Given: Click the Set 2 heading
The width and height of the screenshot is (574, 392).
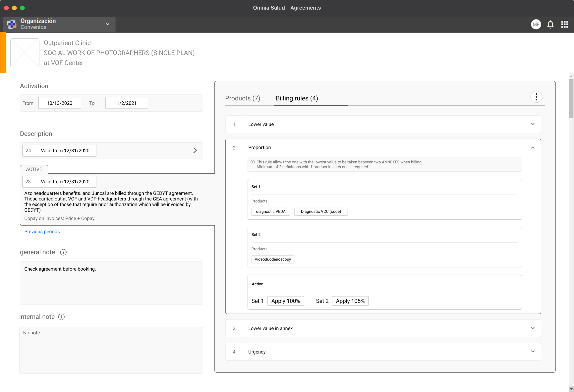Looking at the screenshot, I should click(256, 234).
